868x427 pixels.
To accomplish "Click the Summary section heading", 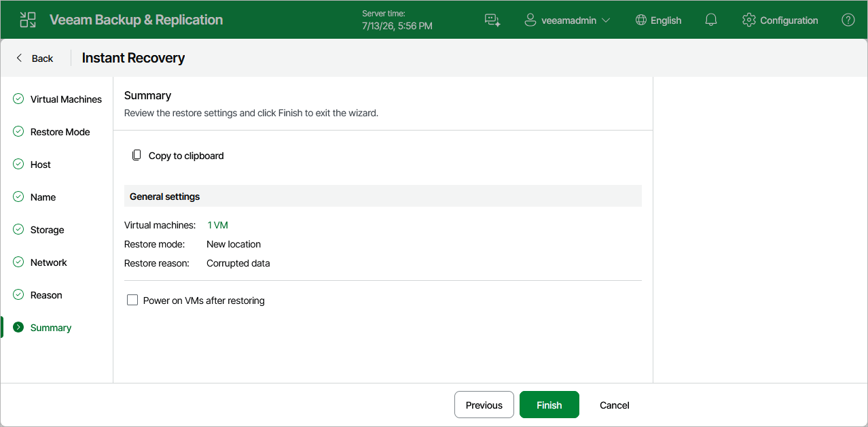I will point(147,95).
